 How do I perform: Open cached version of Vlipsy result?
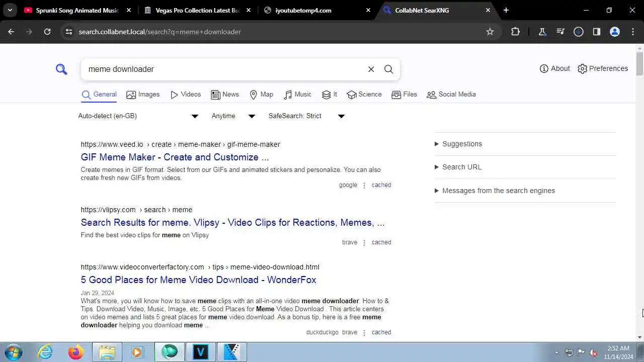[381, 242]
